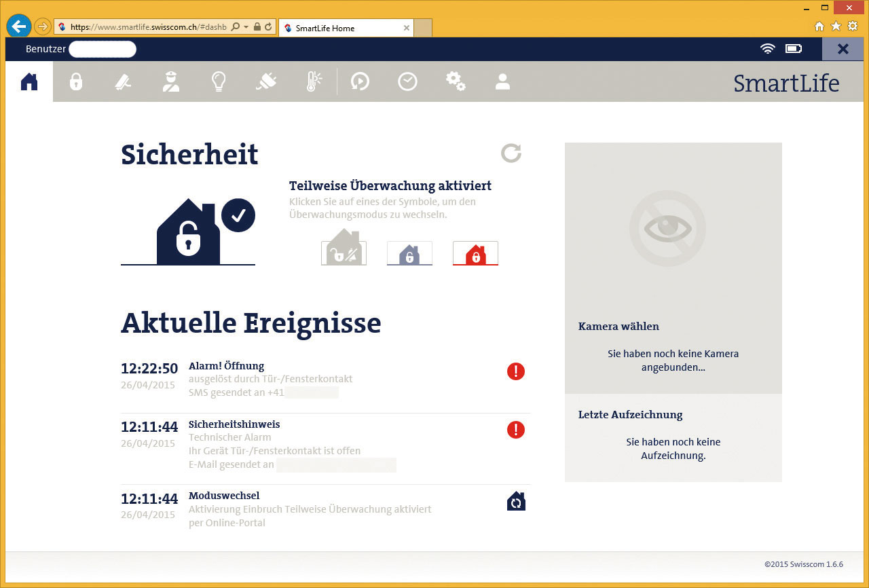Click the browser address bar URL
The image size is (869, 588).
click(x=148, y=27)
